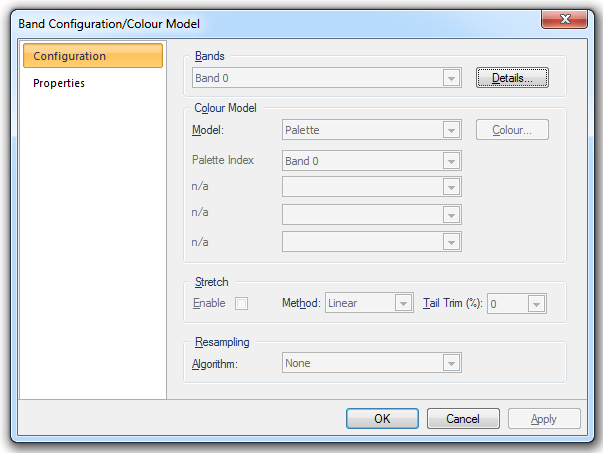Open the first n/a dropdown
603x453 pixels.
tap(371, 187)
